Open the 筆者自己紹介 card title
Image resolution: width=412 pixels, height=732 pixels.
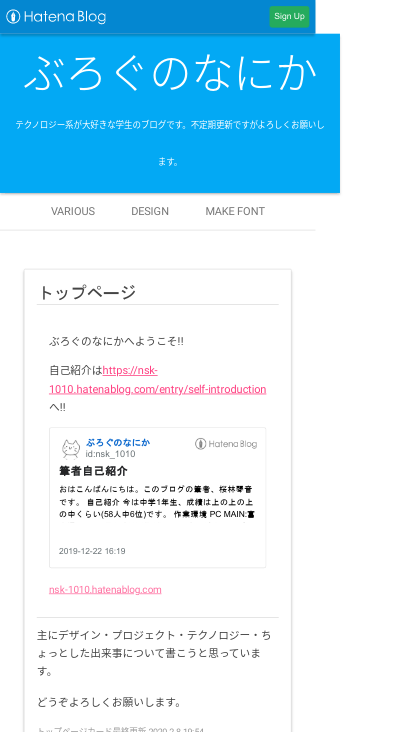click(93, 471)
